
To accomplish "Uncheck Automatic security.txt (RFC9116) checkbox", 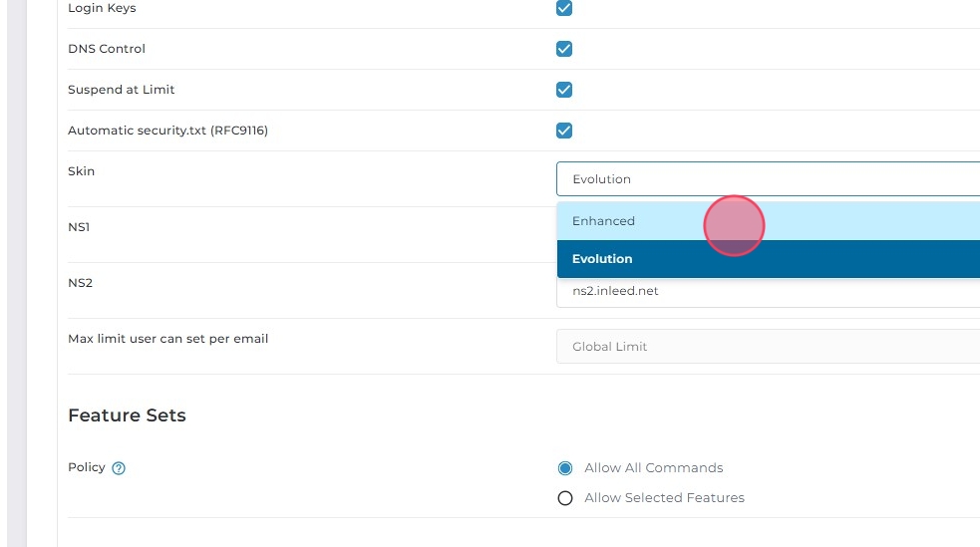I will (564, 131).
